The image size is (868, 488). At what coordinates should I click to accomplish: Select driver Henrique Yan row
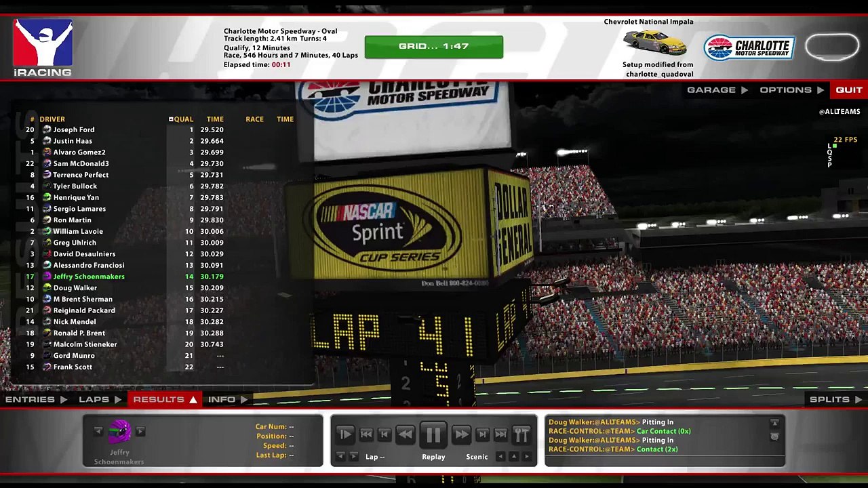[x=125, y=197]
